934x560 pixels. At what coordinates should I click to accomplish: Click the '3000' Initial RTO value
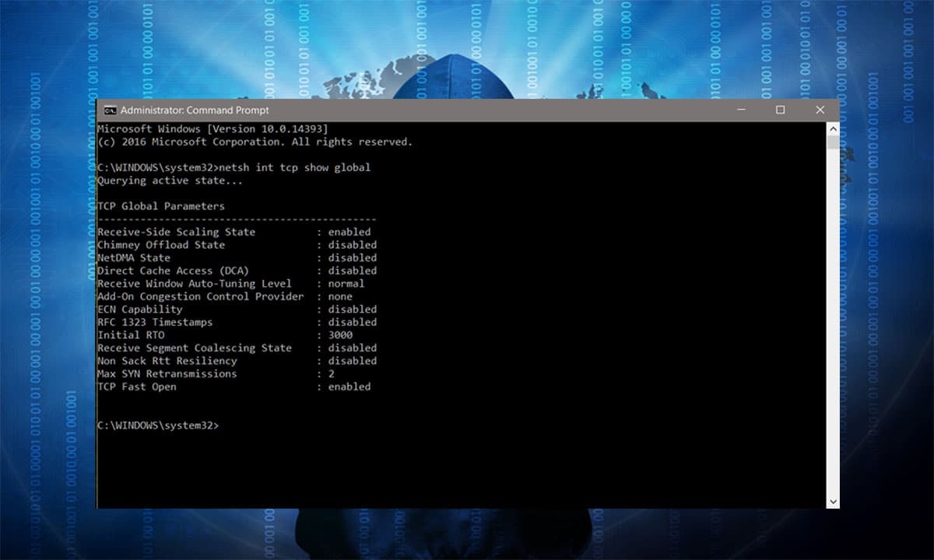click(340, 335)
